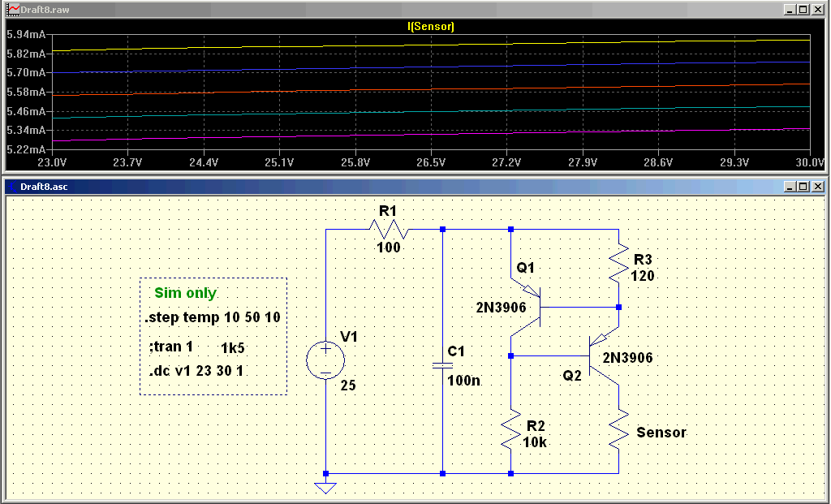Click the '.step temp 10 50 10' directive
The image size is (831, 504).
pyautogui.click(x=213, y=317)
